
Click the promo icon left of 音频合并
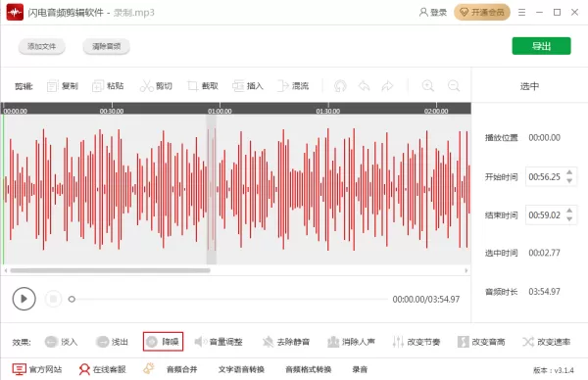click(149, 369)
